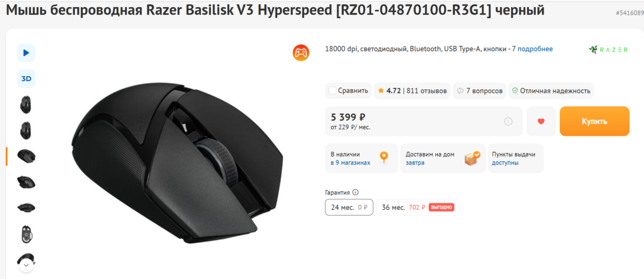Viewport: 644px width, 279px height.
Task: Expand specs via подробнее link
Action: [535, 49]
